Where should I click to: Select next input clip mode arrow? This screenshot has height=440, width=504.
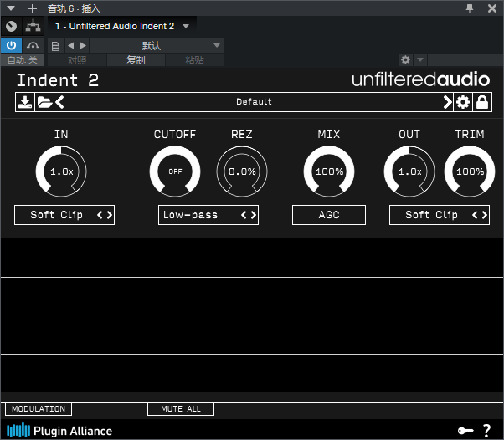[x=110, y=215]
